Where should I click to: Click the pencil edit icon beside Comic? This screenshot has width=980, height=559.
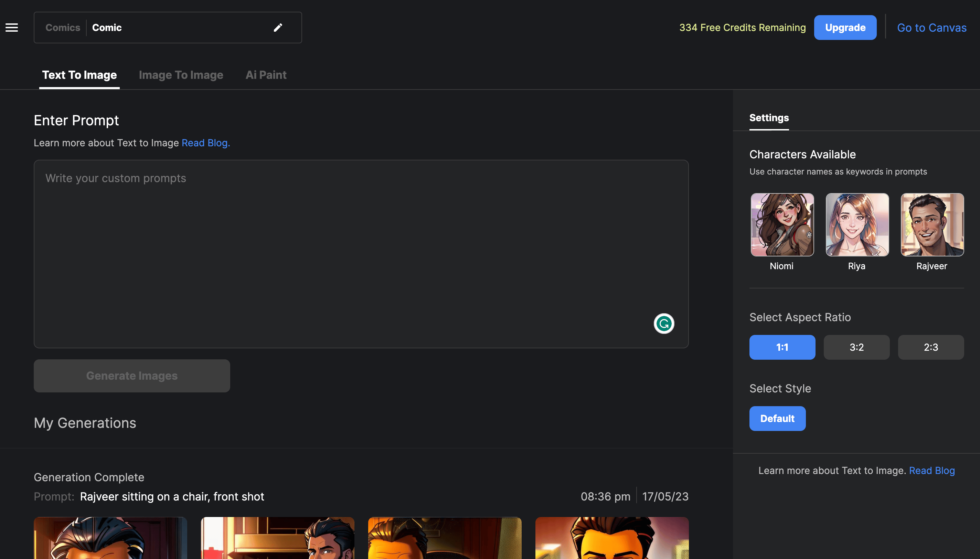[278, 28]
